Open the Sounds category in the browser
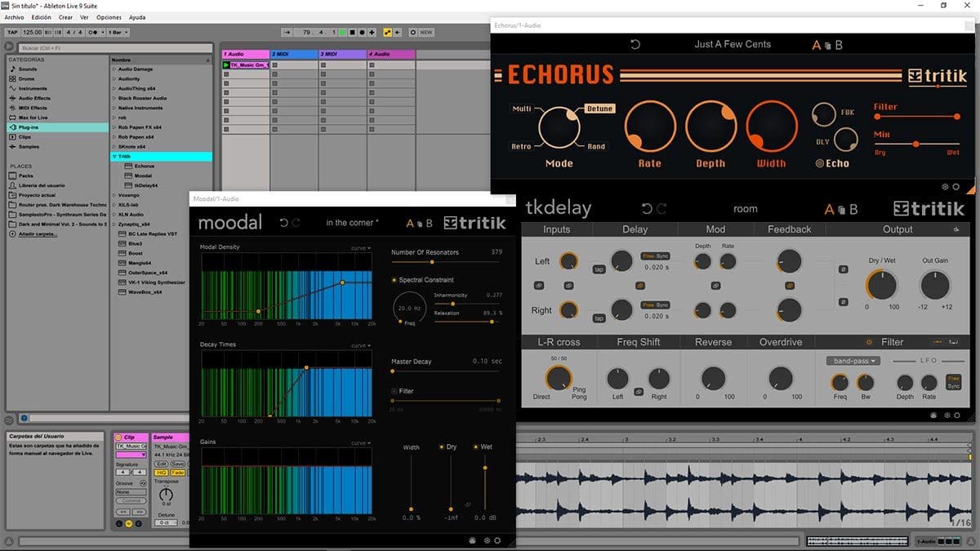Image resolution: width=980 pixels, height=551 pixels. point(28,69)
